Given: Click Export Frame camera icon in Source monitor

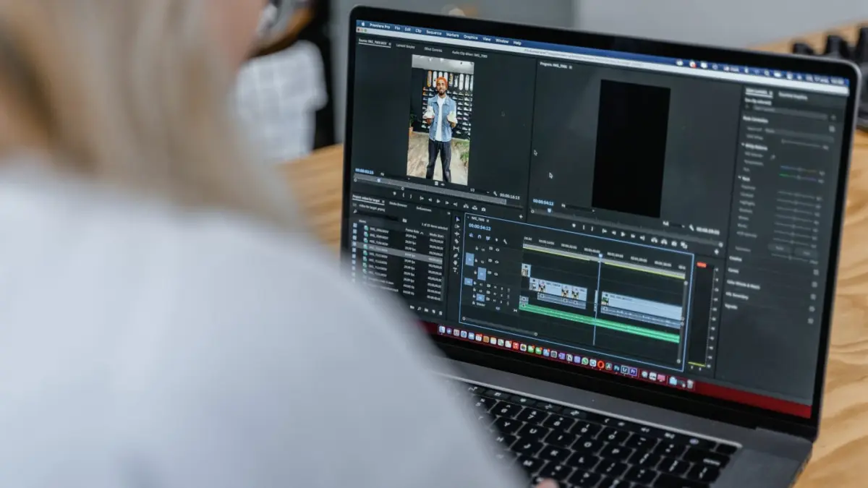Looking at the screenshot, I should (483, 209).
